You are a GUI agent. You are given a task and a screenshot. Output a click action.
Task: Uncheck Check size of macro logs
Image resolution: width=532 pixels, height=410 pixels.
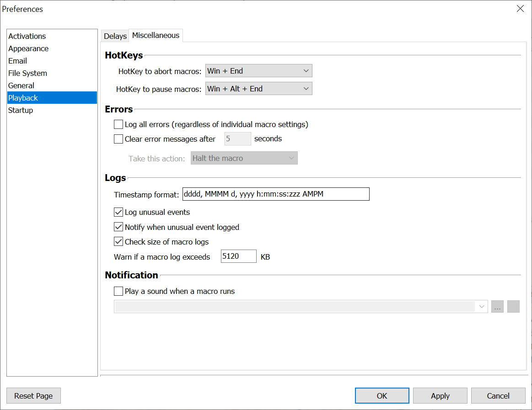[x=118, y=242]
